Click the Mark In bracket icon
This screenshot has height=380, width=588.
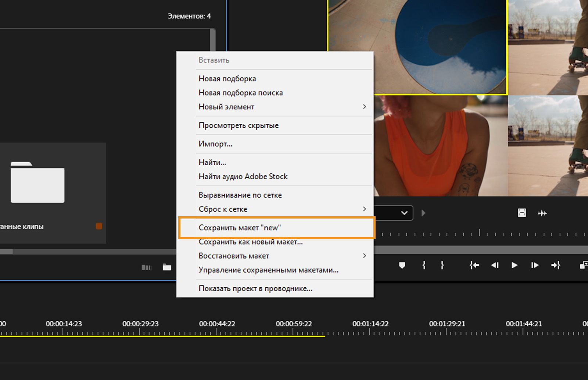(x=424, y=265)
